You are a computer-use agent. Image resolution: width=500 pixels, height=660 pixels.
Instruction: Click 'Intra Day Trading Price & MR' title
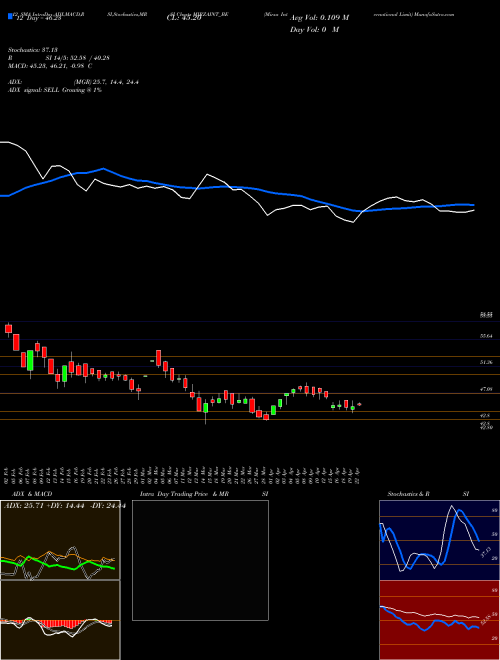[x=184, y=494]
